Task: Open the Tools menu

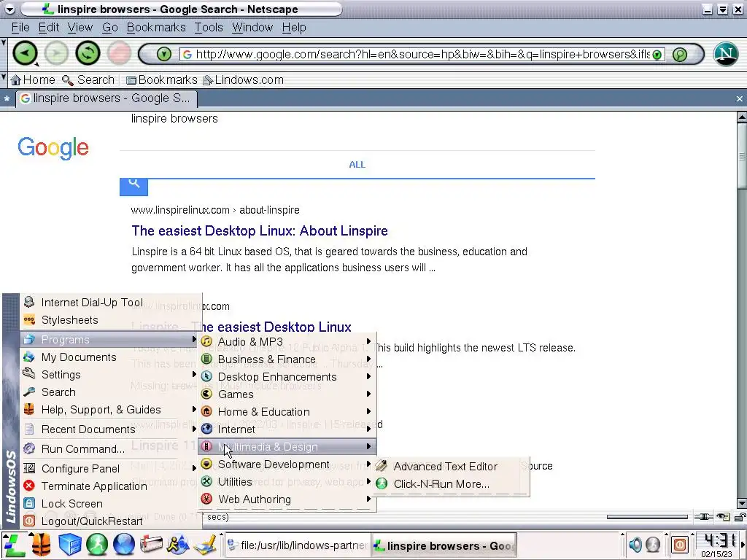Action: click(208, 28)
